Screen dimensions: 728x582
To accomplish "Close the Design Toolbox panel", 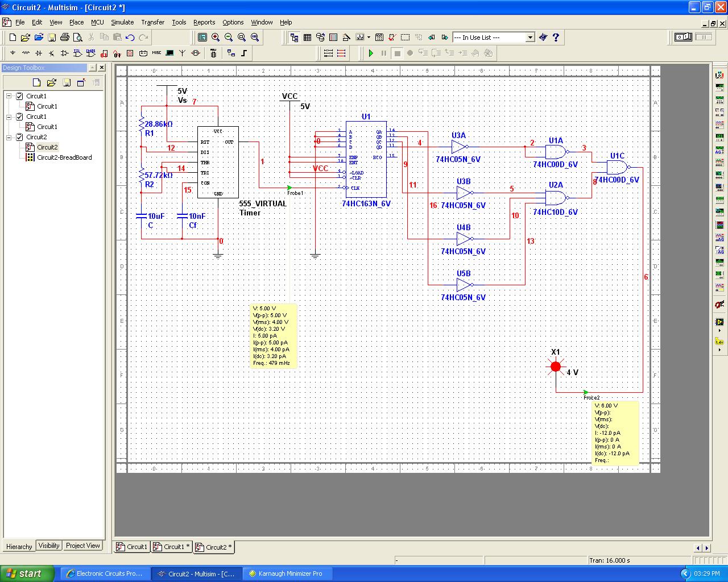I will [x=101, y=68].
